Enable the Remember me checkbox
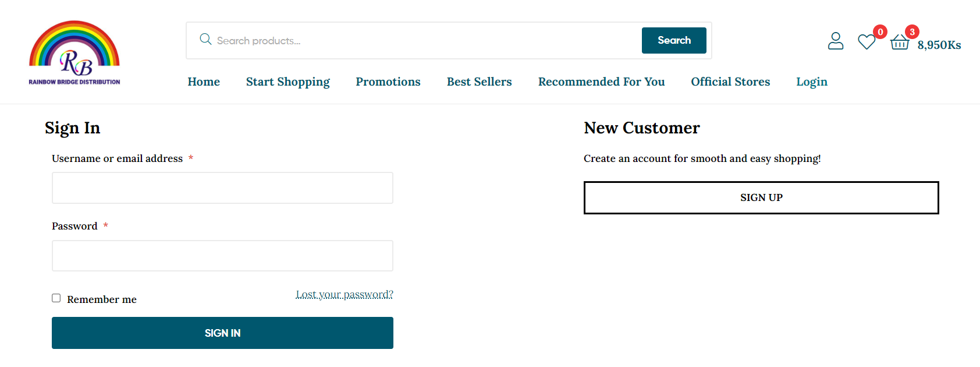 56,298
